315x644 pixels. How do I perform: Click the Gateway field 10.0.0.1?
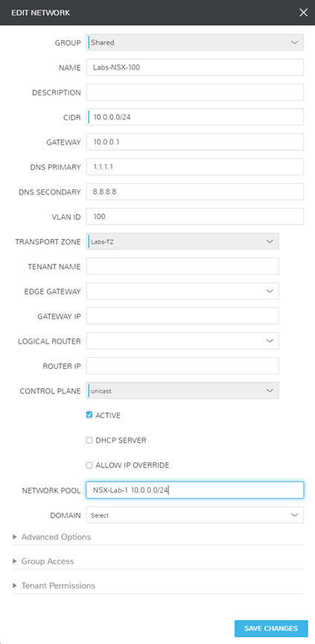tap(195, 142)
